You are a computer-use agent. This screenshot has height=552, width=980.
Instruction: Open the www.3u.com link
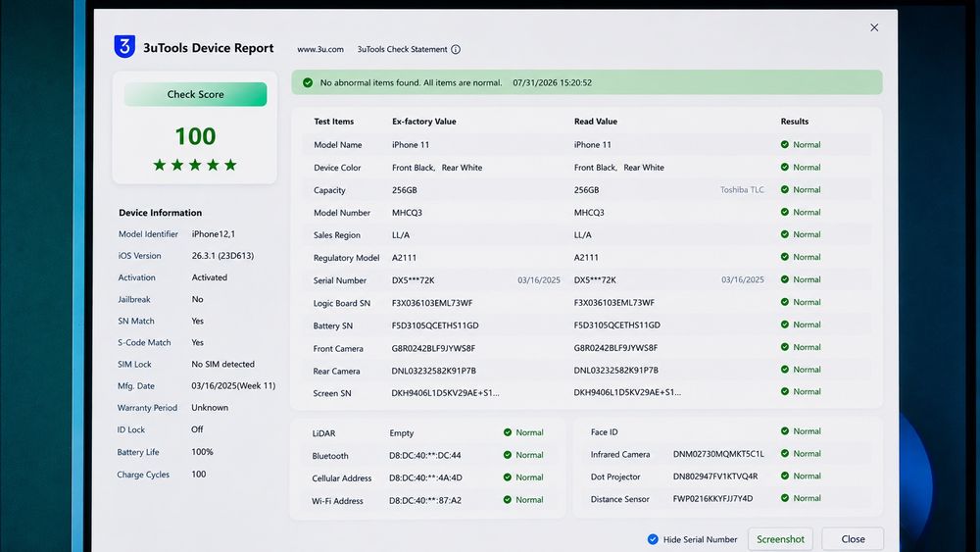[320, 49]
